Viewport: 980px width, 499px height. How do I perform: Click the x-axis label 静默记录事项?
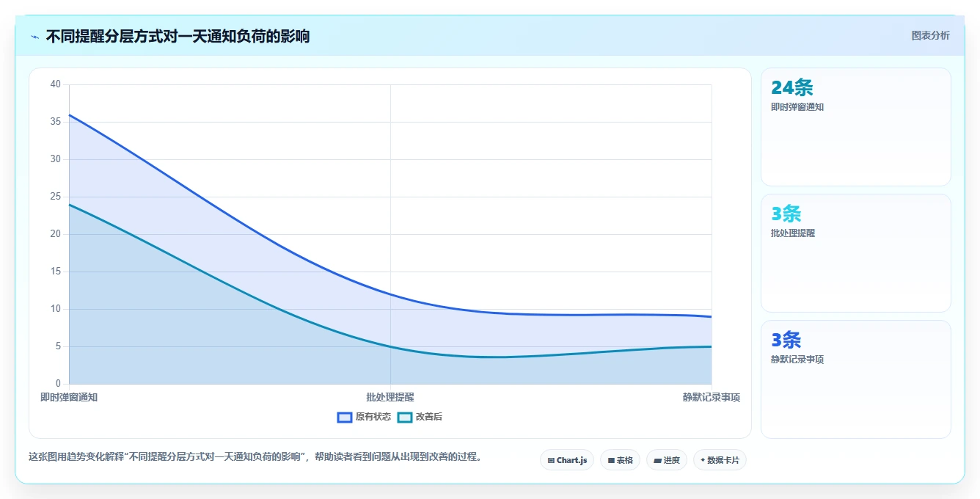[712, 397]
